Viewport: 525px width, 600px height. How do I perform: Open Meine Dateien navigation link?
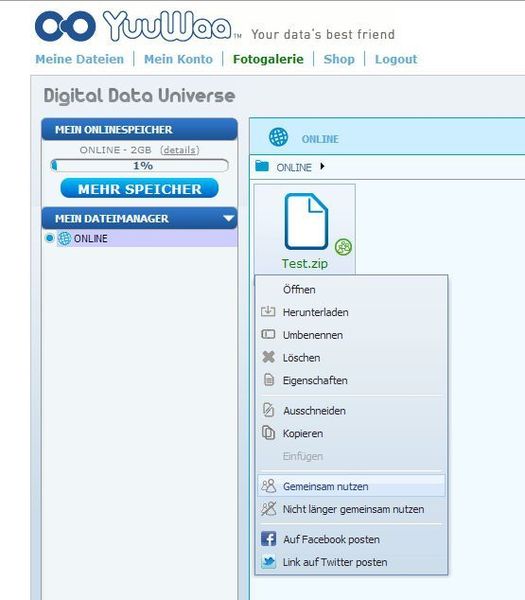80,59
